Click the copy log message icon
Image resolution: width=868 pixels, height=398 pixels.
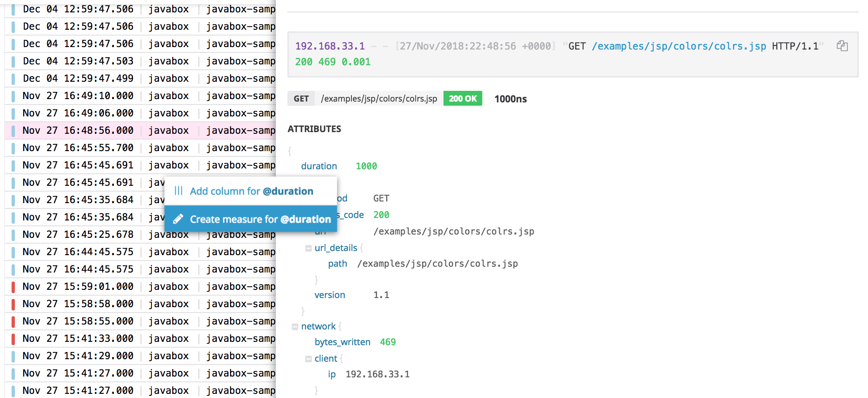[842, 47]
